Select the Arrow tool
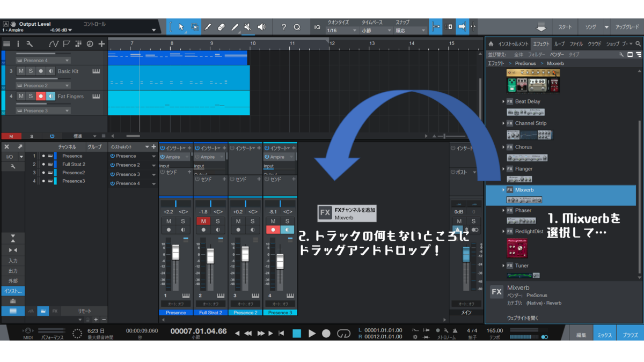This screenshot has height=362, width=644. [181, 27]
